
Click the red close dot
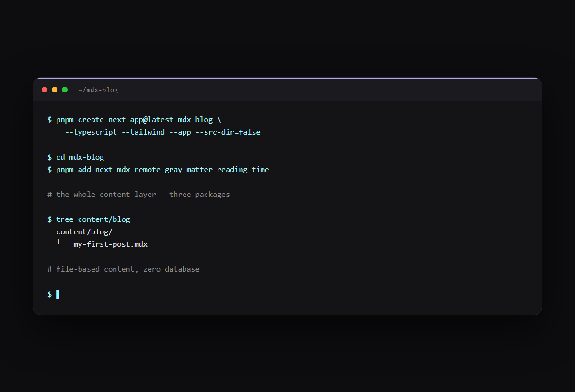pyautogui.click(x=45, y=90)
